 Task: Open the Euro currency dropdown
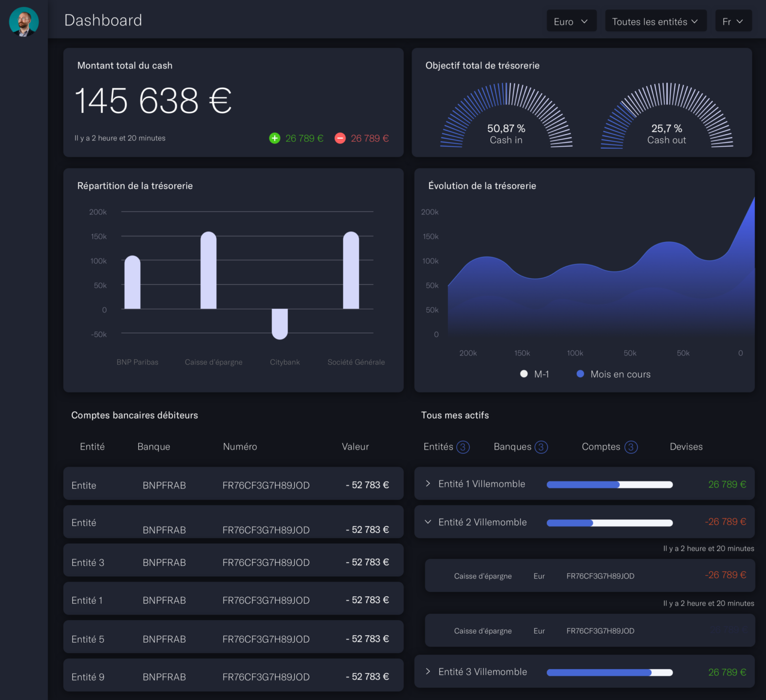tap(571, 21)
